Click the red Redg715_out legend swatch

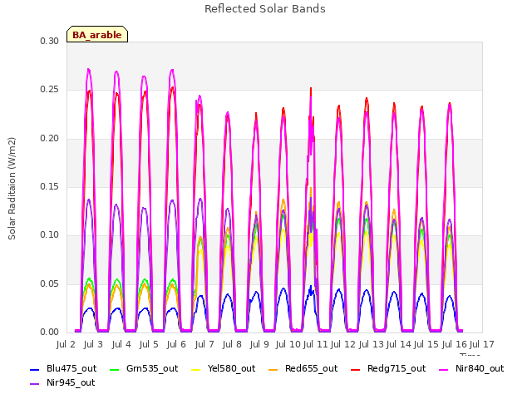(x=356, y=369)
